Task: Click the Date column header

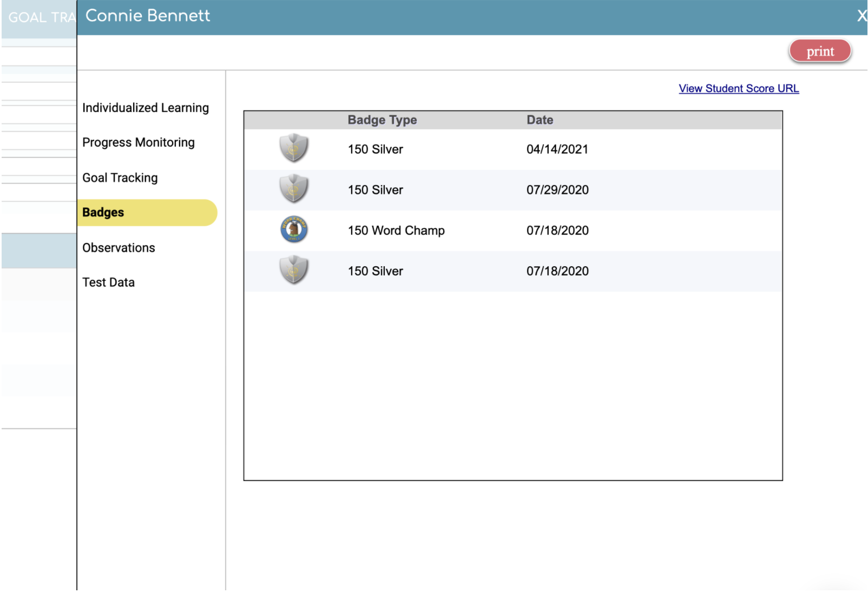Action: (540, 120)
